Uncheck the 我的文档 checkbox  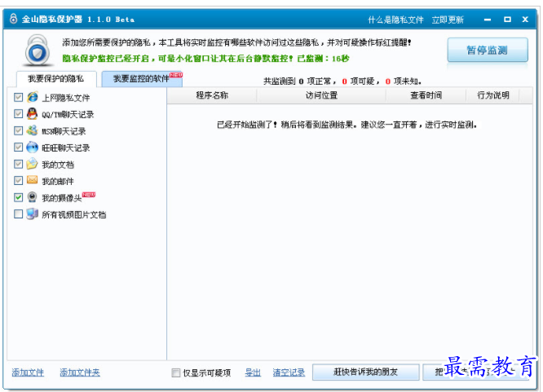19,164
